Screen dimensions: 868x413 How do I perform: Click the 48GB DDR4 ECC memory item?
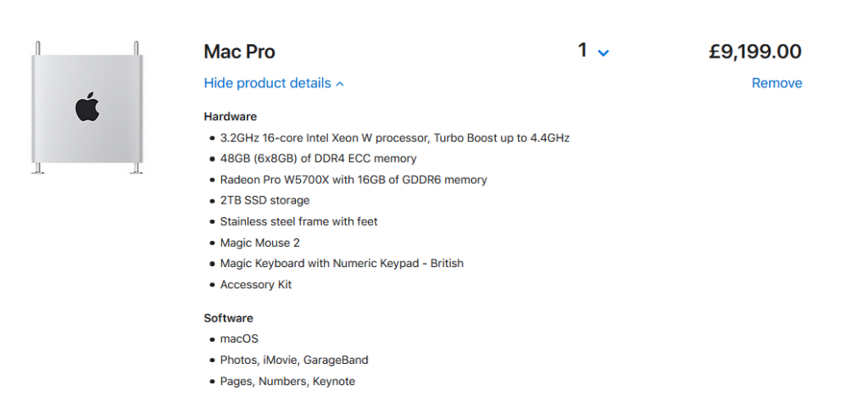pyautogui.click(x=319, y=159)
